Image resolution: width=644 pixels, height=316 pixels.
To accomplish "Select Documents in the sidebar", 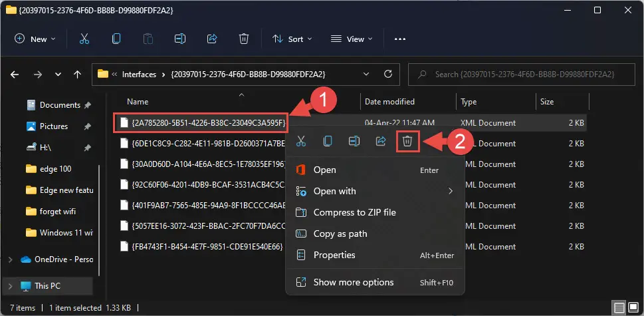I will (x=60, y=105).
